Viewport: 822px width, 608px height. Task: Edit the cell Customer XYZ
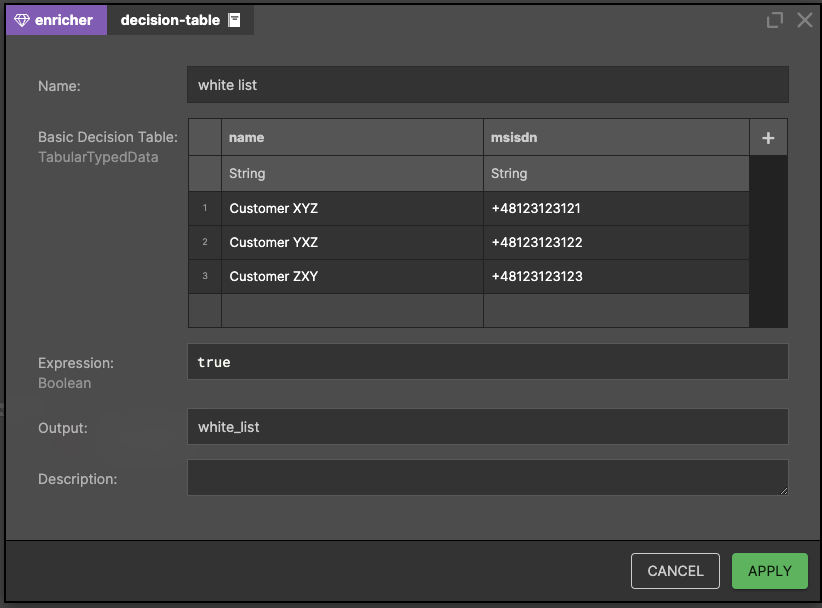[x=352, y=209]
